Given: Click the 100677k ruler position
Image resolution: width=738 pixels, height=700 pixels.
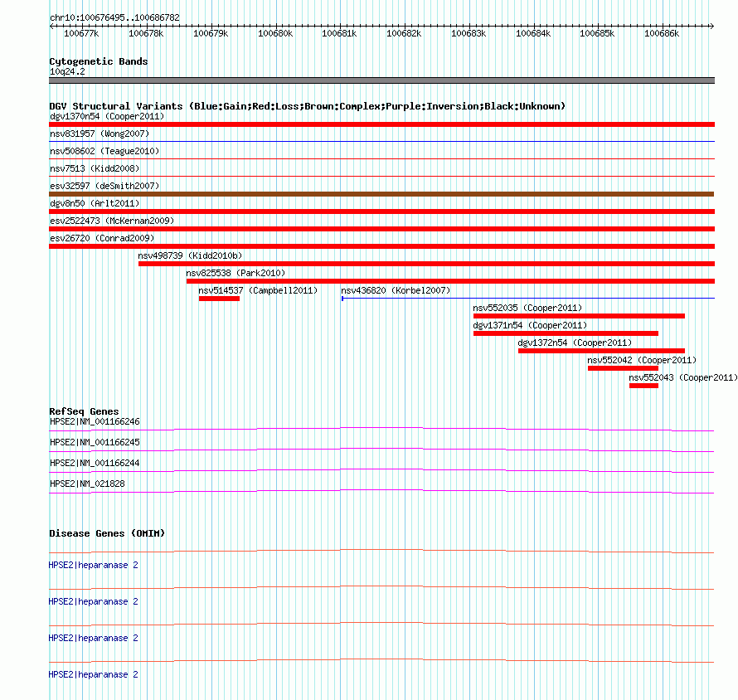Looking at the screenshot, I should click(x=81, y=33).
